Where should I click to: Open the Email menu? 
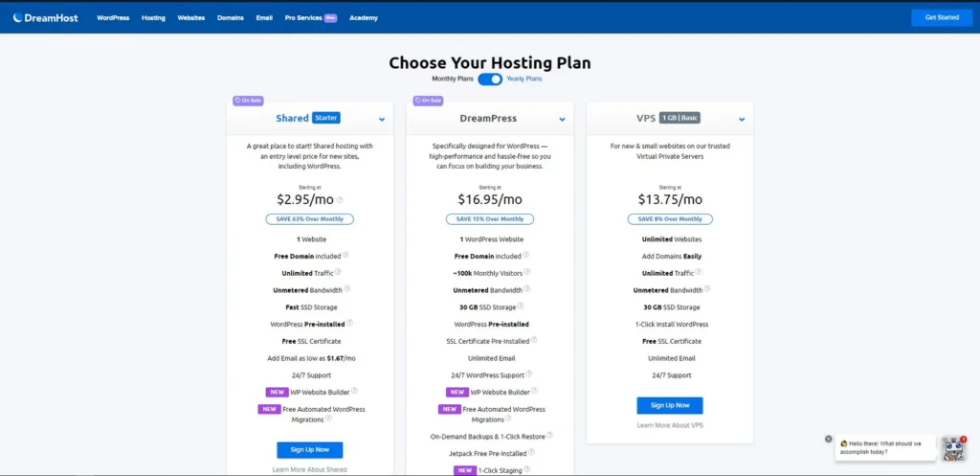click(264, 18)
